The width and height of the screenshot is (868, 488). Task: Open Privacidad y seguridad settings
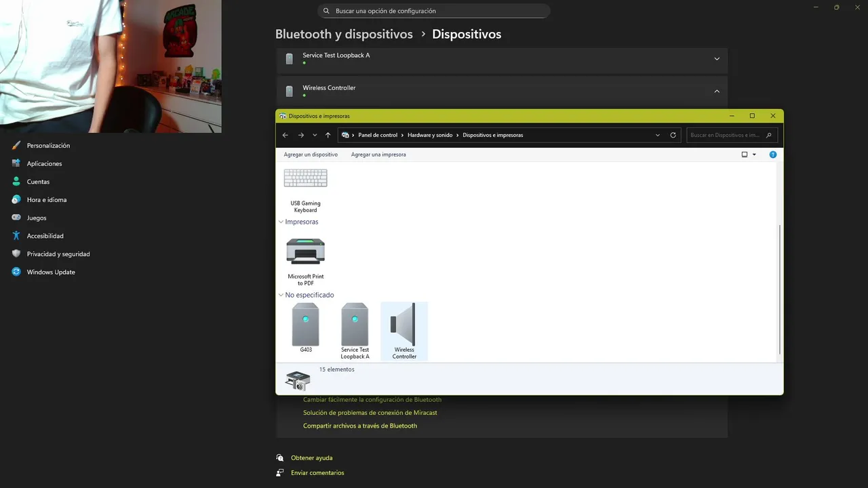[x=58, y=254]
